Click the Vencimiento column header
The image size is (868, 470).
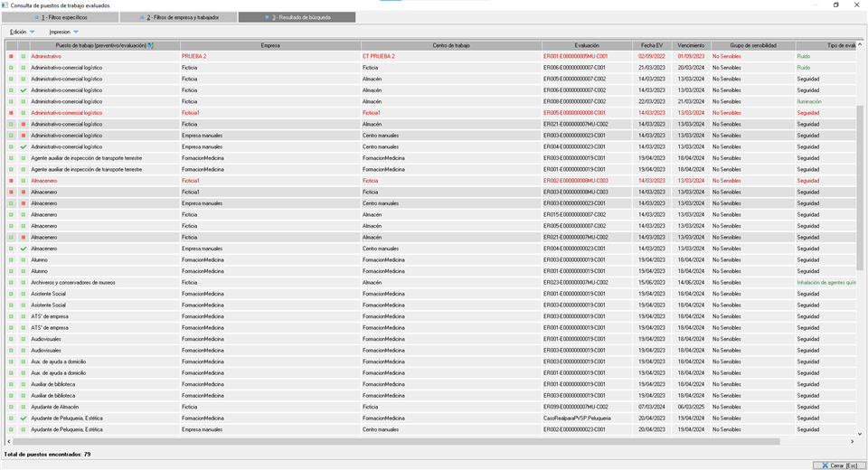pos(690,45)
